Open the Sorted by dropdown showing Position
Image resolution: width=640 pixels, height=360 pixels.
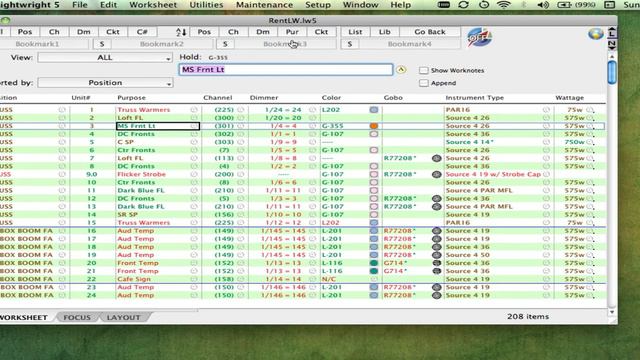click(105, 83)
